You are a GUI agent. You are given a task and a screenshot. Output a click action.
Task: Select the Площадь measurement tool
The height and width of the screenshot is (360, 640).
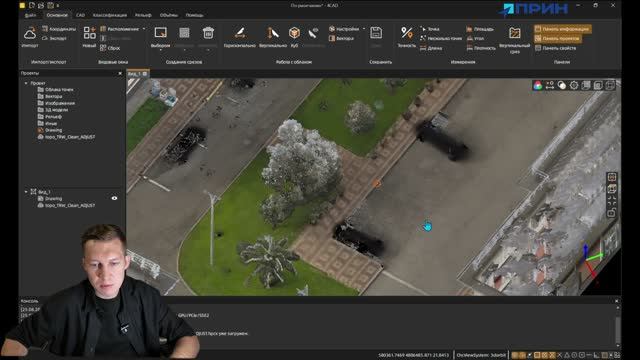click(480, 29)
